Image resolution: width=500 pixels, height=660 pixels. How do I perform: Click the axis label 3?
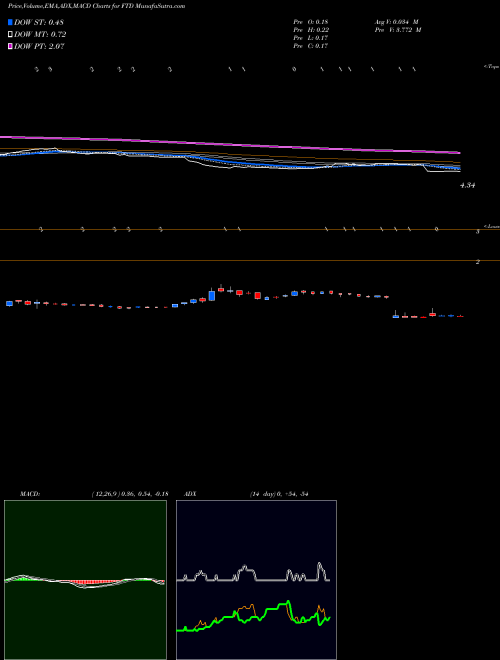pos(478,232)
